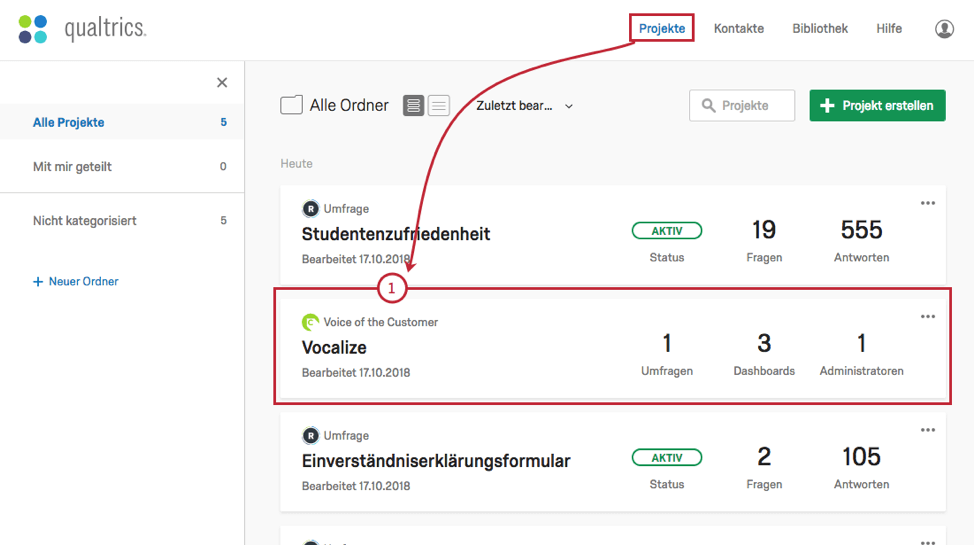Click the 19 Fragen count
974x545 pixels.
click(764, 230)
